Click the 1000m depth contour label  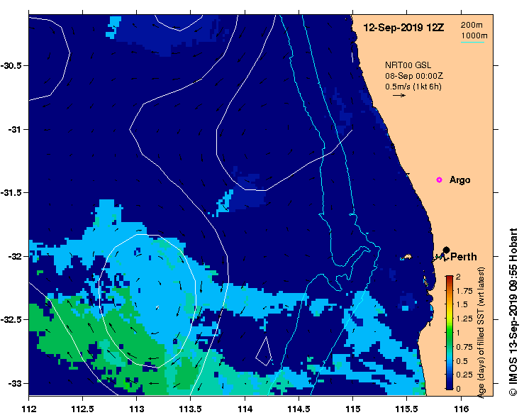pos(474,35)
